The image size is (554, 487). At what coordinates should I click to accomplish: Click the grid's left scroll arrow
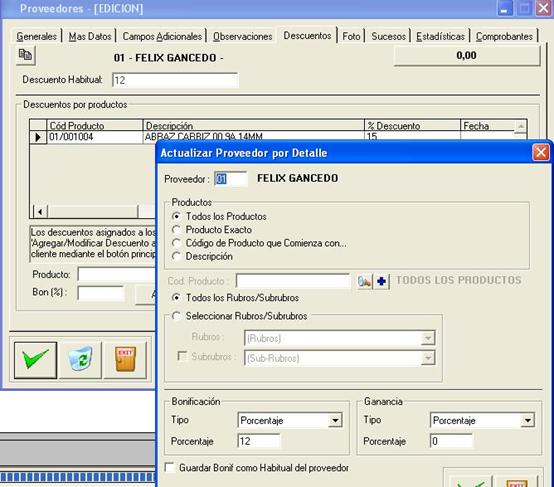(x=40, y=212)
